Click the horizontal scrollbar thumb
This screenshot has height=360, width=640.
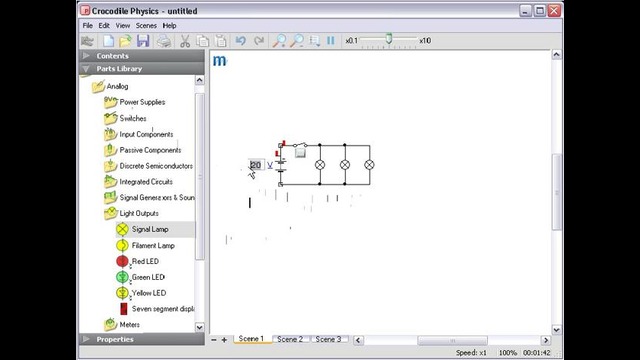(x=452, y=340)
